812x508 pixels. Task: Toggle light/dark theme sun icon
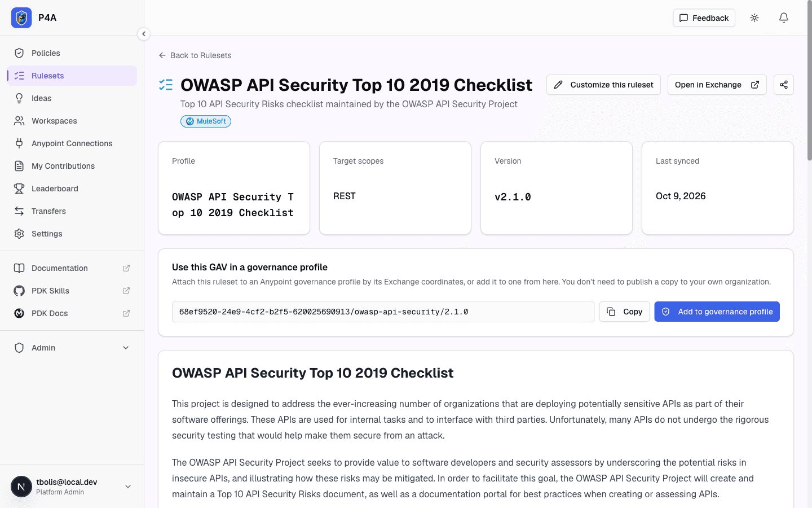(x=754, y=18)
